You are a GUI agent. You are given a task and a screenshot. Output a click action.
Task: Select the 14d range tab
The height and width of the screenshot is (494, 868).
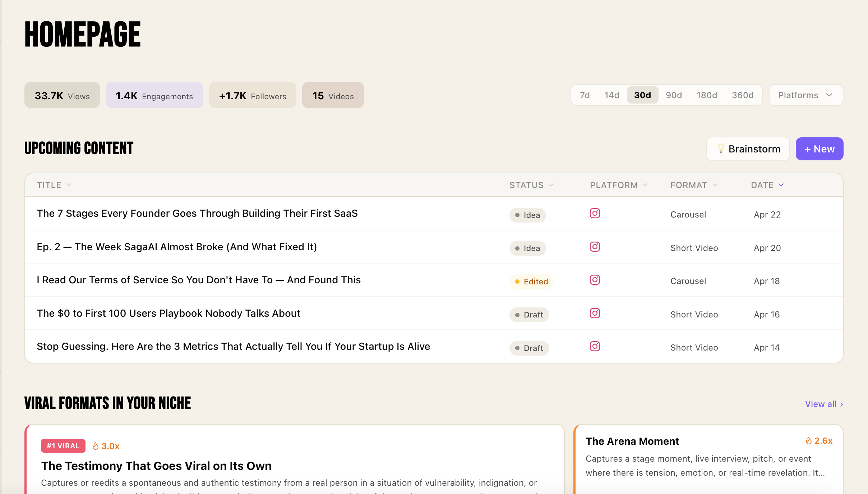[611, 95]
